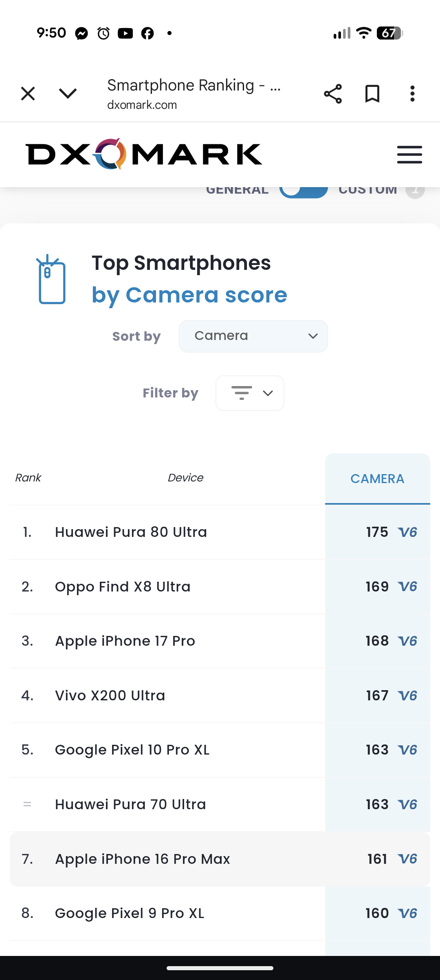Tap the page title in address bar
This screenshot has height=980, width=440.
coord(194,86)
